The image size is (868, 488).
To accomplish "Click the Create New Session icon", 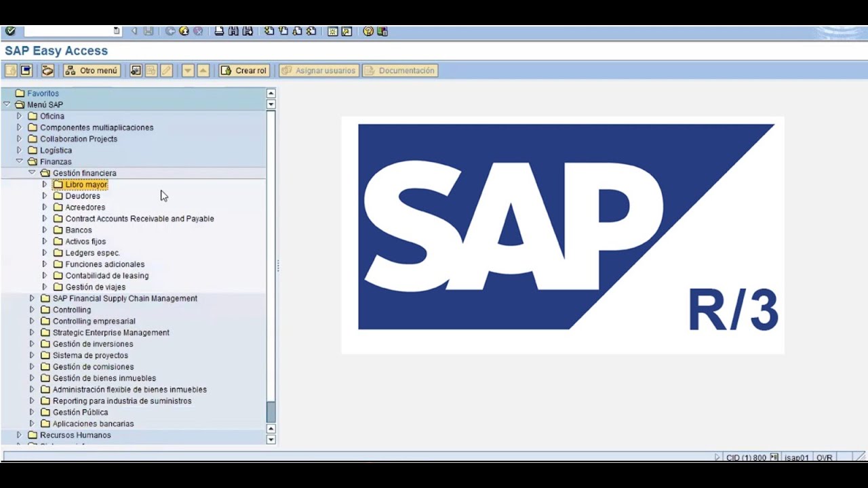I will click(x=332, y=31).
